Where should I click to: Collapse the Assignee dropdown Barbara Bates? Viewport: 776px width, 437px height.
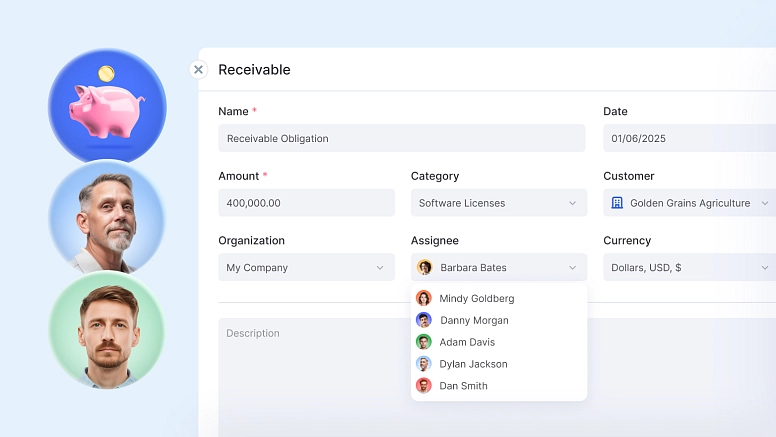pyautogui.click(x=499, y=267)
